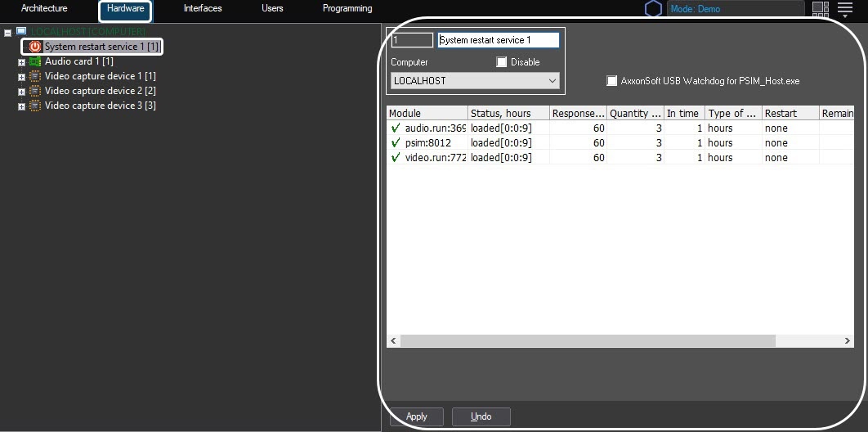Toggle the Disable checkbox
The width and height of the screenshot is (868, 432).
502,62
